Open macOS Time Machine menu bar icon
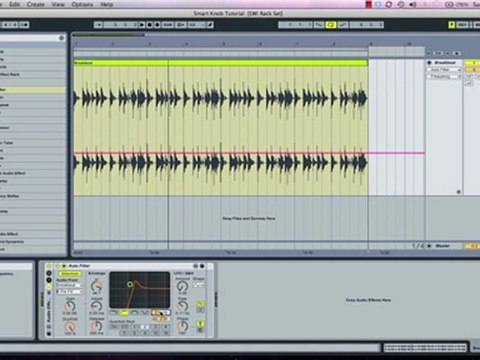 (x=401, y=4)
